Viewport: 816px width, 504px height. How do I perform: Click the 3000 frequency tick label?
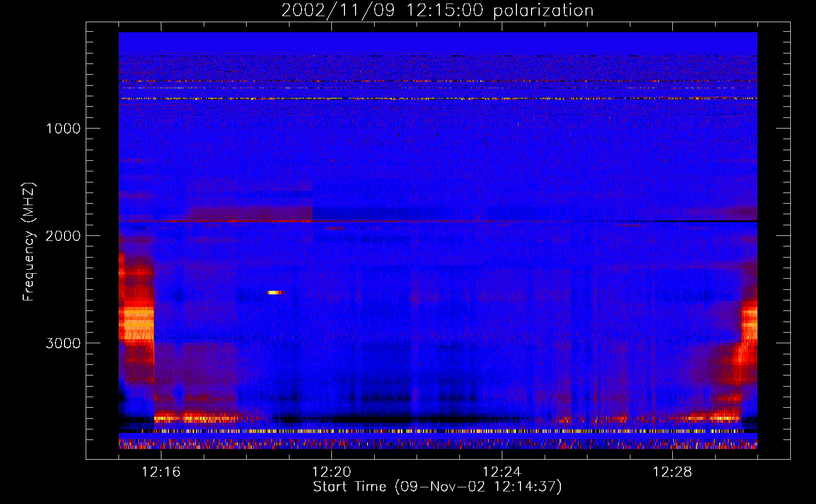tap(63, 343)
